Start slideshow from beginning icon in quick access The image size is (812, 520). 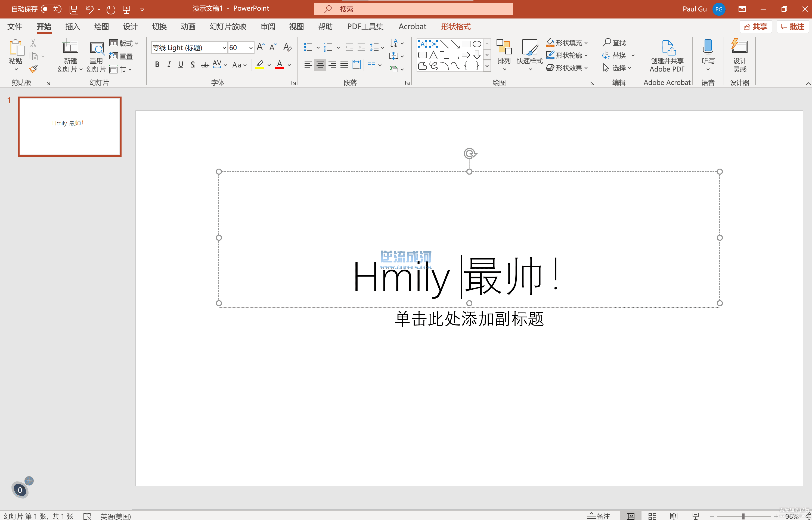point(127,9)
